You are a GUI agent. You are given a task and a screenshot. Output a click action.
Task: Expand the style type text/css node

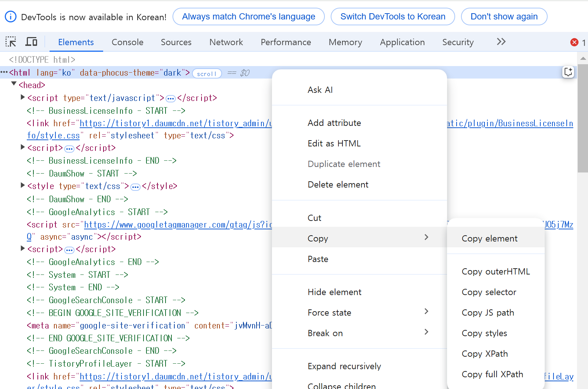pyautogui.click(x=23, y=185)
